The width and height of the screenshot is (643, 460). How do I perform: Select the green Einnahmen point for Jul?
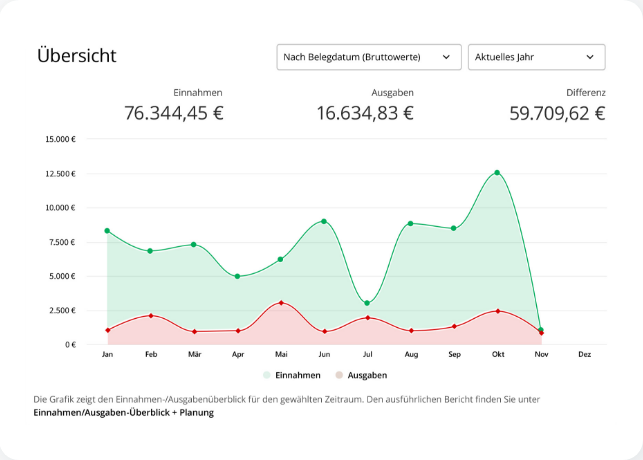(x=367, y=303)
